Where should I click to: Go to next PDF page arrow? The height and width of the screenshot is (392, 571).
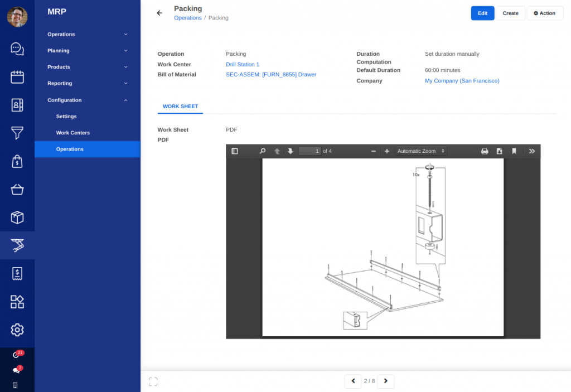point(290,151)
